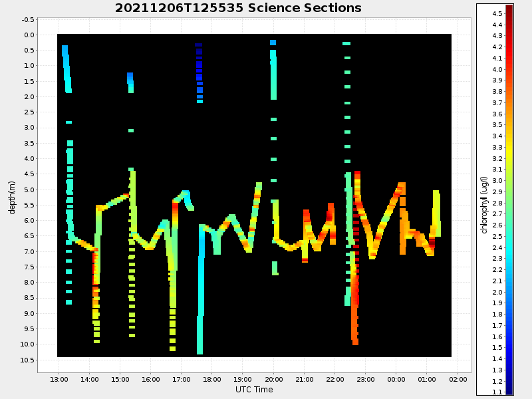Click the 7.5 depth tick label
Image resolution: width=532 pixels, height=399 pixels.
point(29,267)
